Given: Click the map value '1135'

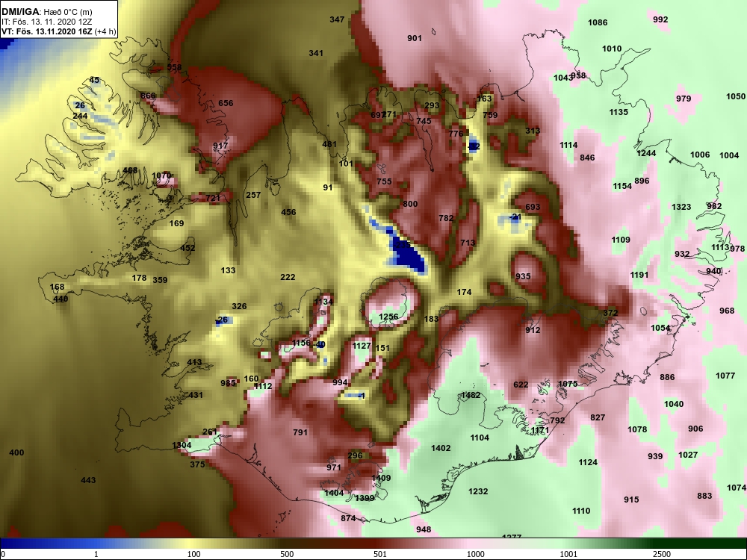Looking at the screenshot, I should pyautogui.click(x=619, y=112).
